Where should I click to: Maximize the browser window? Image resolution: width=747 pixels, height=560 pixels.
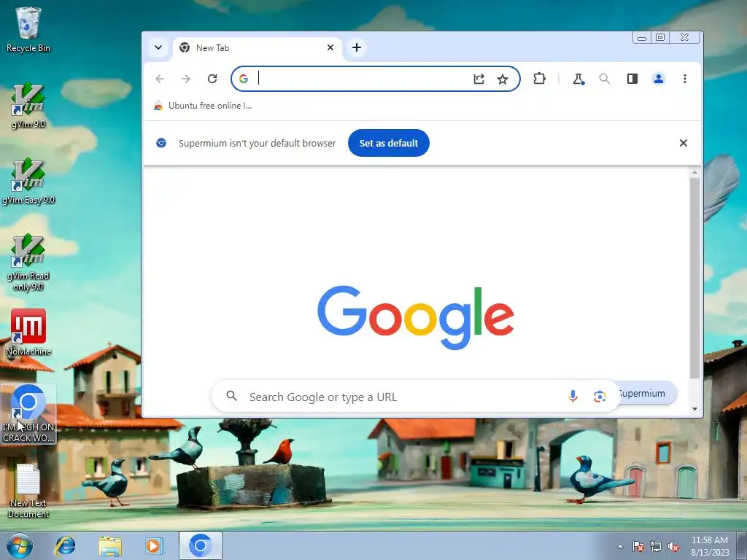659,38
